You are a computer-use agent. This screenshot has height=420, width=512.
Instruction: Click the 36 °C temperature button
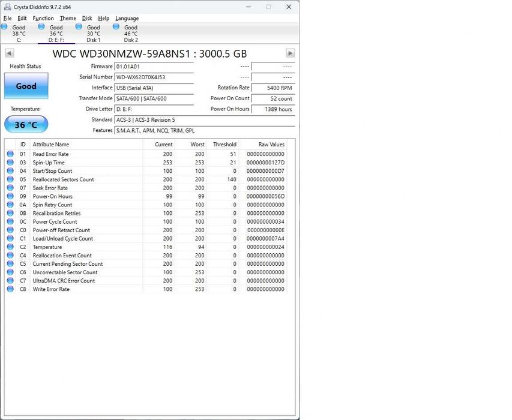tap(26, 124)
